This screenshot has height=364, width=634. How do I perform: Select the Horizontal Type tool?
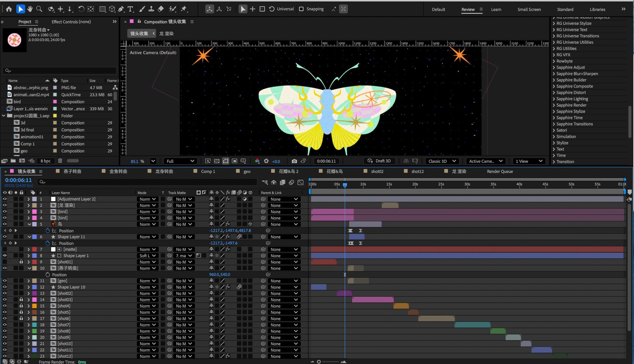tap(130, 9)
